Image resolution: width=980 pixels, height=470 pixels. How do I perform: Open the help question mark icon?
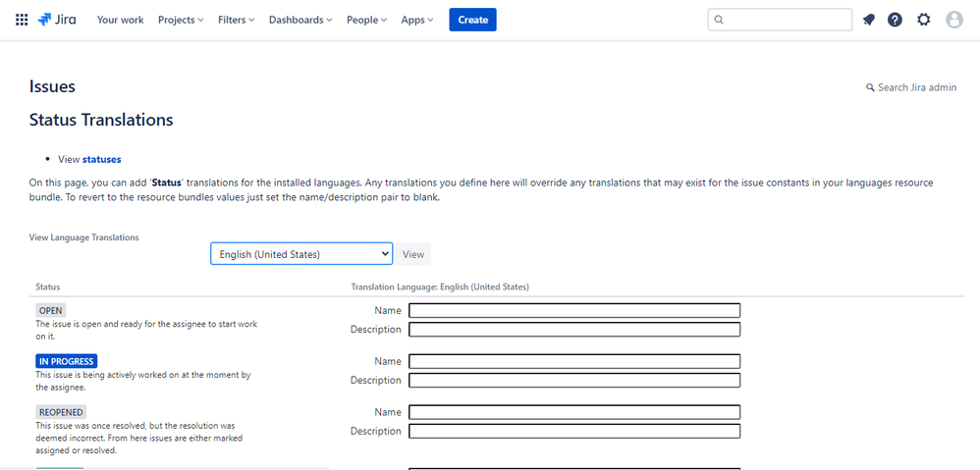[895, 20]
